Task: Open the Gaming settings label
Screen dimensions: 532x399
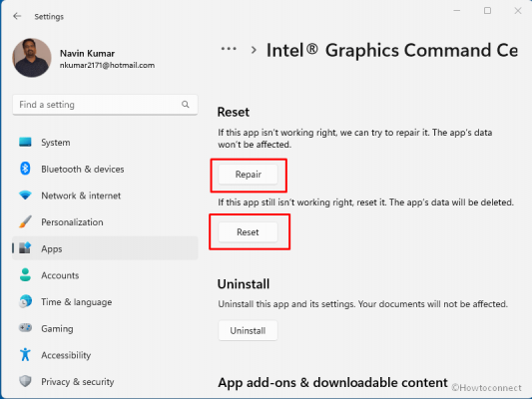Action: [57, 329]
